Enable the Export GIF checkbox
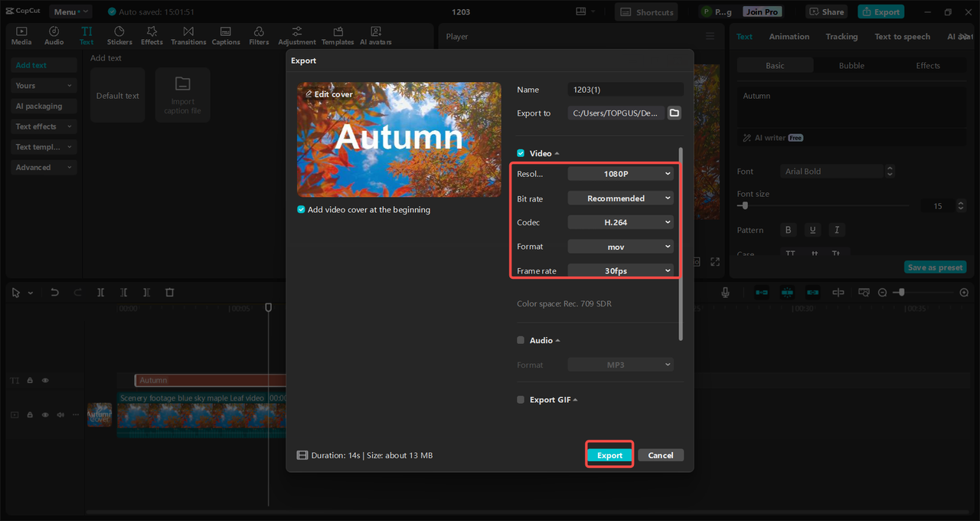 point(521,399)
